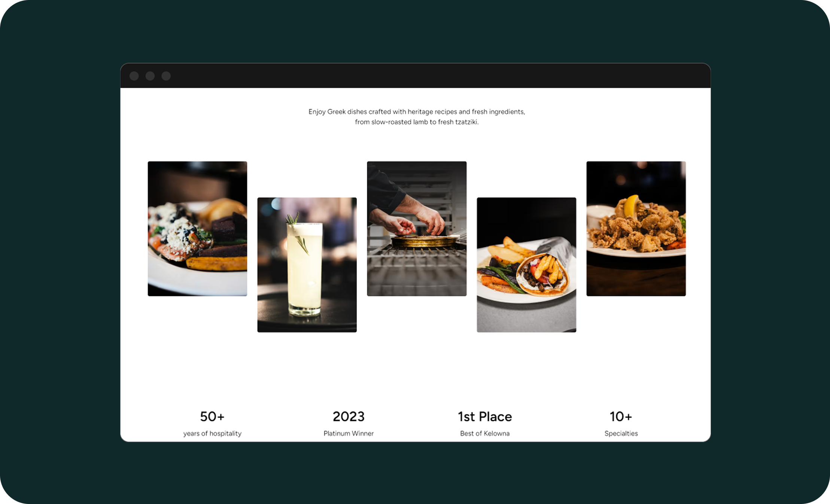Open the fried calamari with lemon photo
830x504 pixels.
(x=636, y=229)
